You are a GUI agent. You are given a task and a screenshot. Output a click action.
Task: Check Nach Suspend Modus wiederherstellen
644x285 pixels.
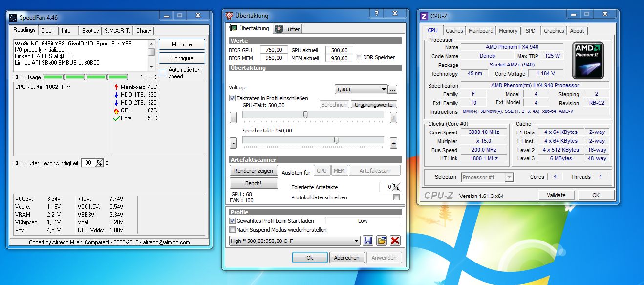pyautogui.click(x=232, y=230)
